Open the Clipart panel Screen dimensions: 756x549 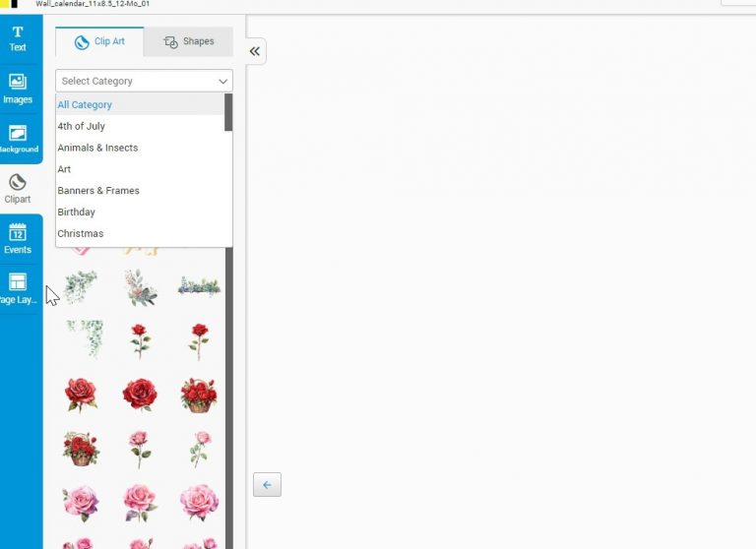pos(18,189)
